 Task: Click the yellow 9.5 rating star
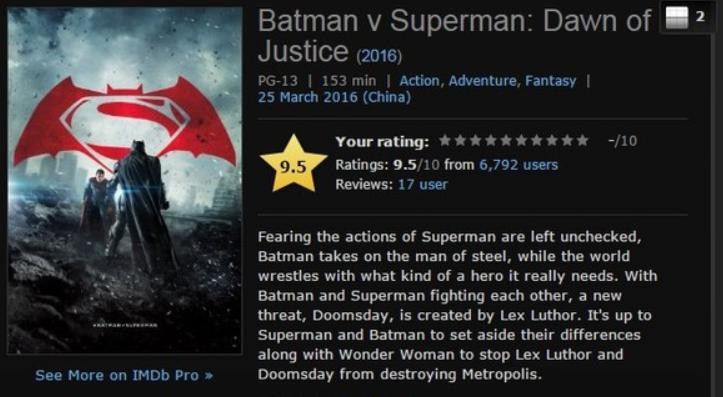tap(294, 164)
